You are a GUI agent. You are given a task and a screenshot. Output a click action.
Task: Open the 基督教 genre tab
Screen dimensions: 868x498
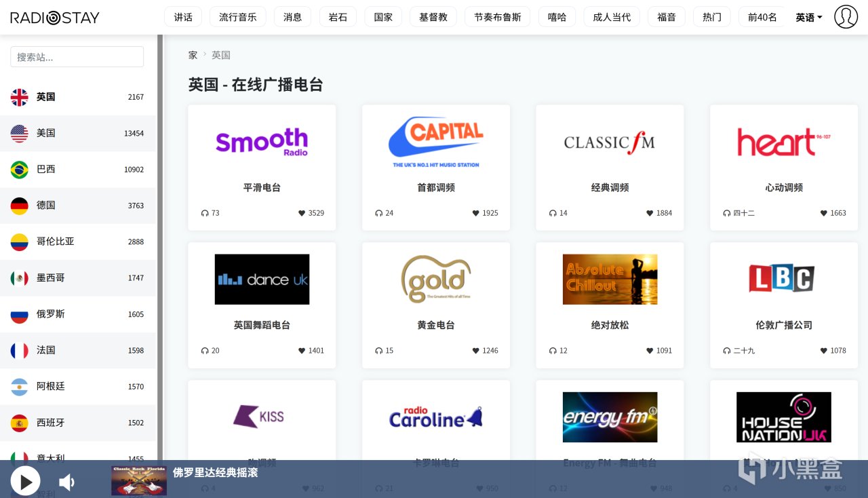coord(433,17)
